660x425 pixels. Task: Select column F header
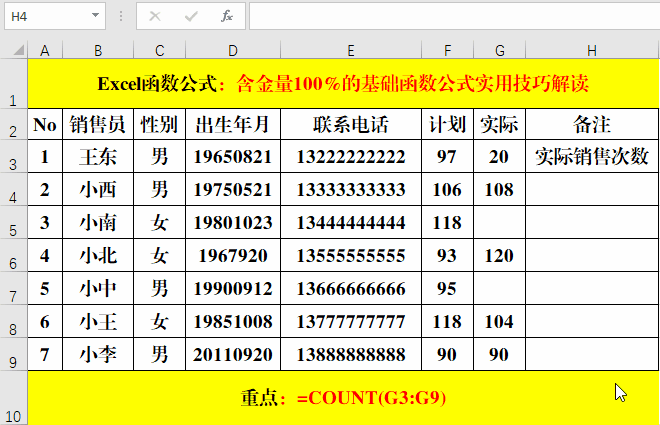point(447,50)
